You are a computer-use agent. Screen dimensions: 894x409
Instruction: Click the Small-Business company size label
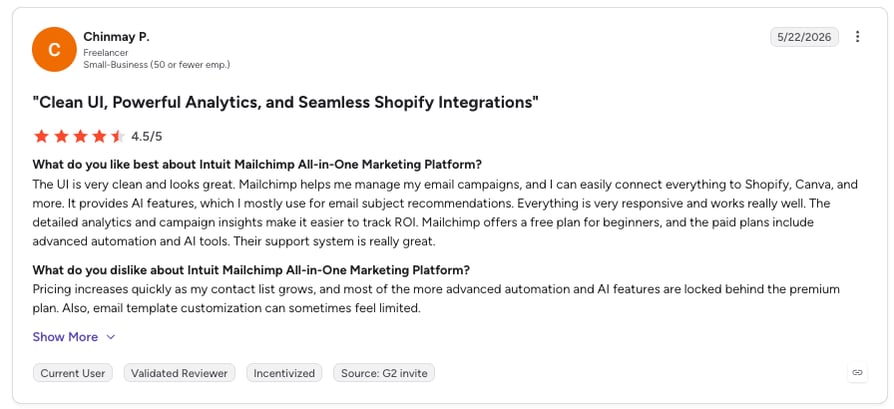tap(157, 64)
